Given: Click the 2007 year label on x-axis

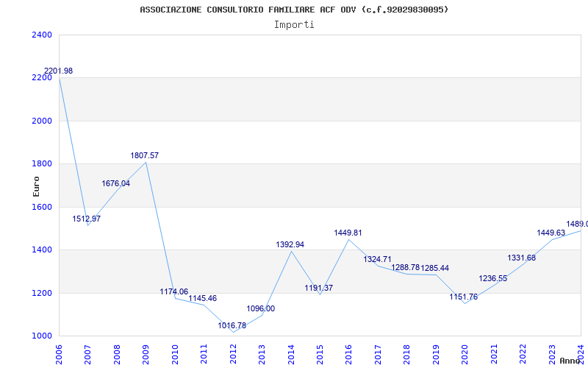Looking at the screenshot, I should click(x=87, y=355).
